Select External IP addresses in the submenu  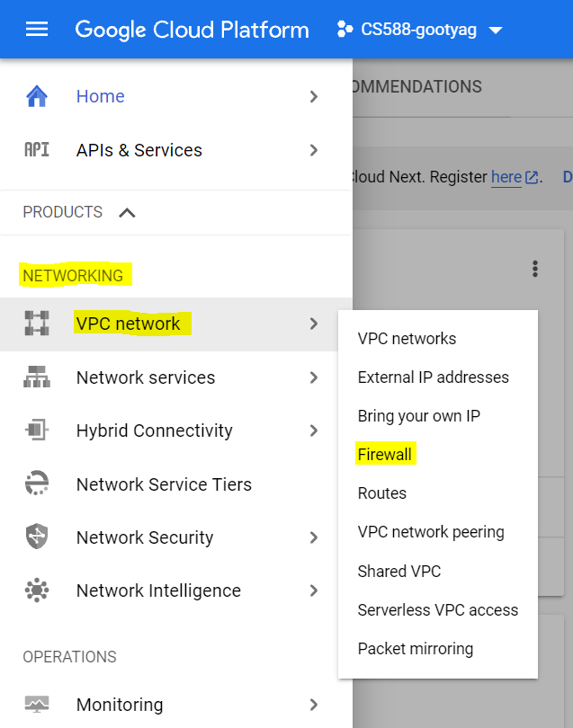(x=433, y=377)
